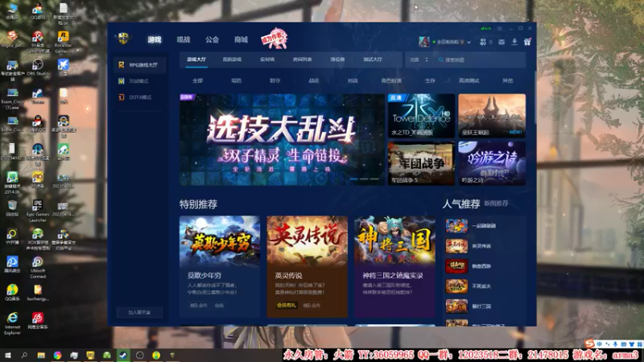Viewport: 644px width, 362px height.
Task: Open the 英灵传说 recommended game card
Action: click(x=308, y=266)
